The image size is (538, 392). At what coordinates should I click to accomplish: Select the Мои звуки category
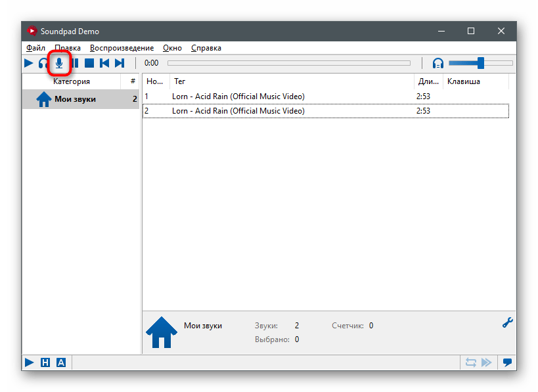[75, 99]
